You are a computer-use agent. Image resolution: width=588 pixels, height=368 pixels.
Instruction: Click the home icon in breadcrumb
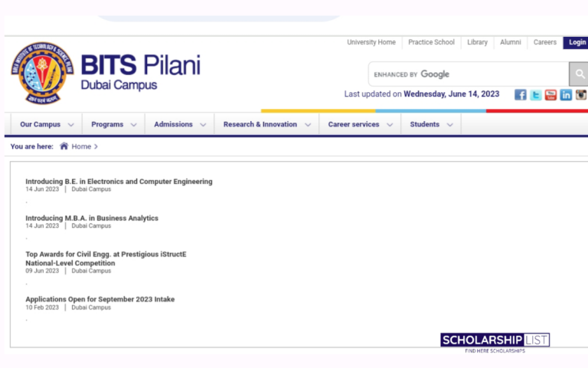[64, 146]
